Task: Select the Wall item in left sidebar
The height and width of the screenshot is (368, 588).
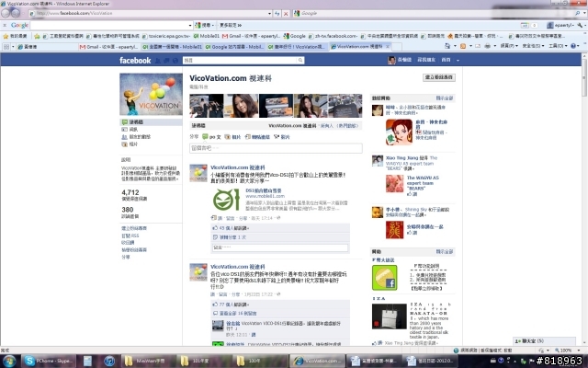Action: point(151,122)
